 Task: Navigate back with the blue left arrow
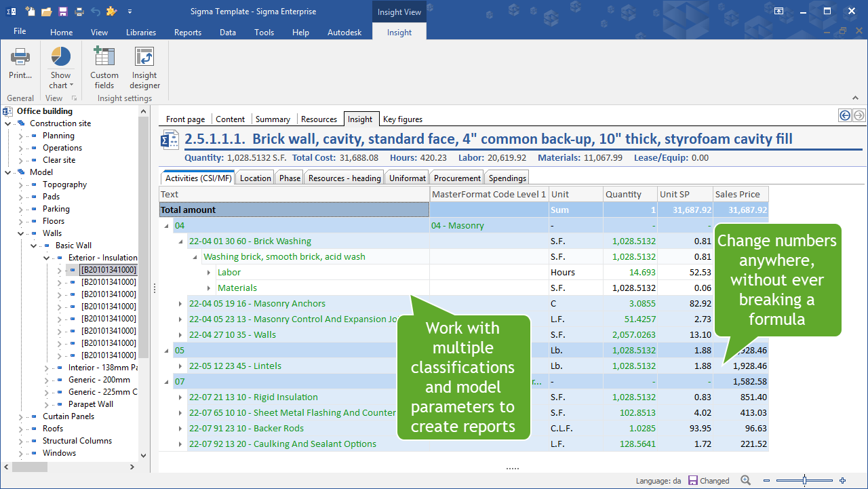coord(845,115)
